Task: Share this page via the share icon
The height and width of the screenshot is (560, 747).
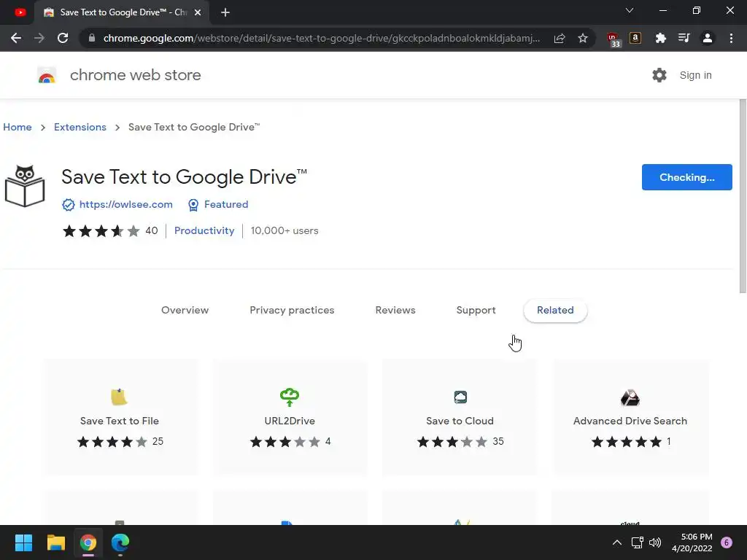Action: [x=560, y=38]
